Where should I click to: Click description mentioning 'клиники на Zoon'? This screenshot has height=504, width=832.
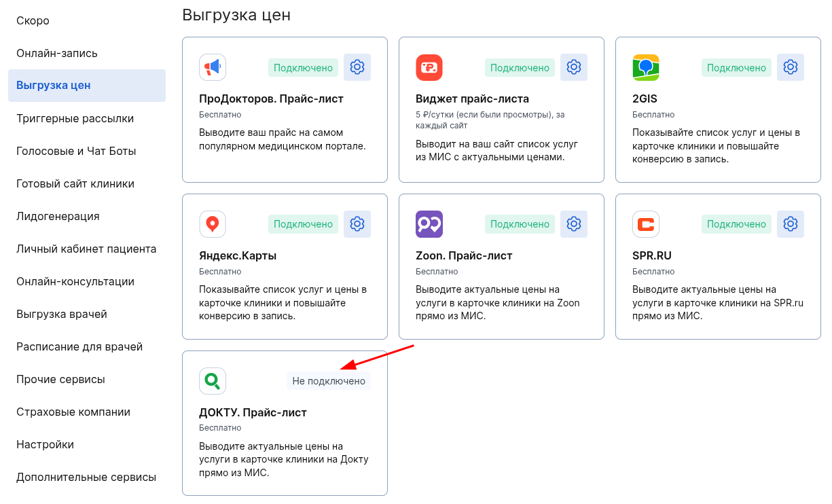coord(498,303)
